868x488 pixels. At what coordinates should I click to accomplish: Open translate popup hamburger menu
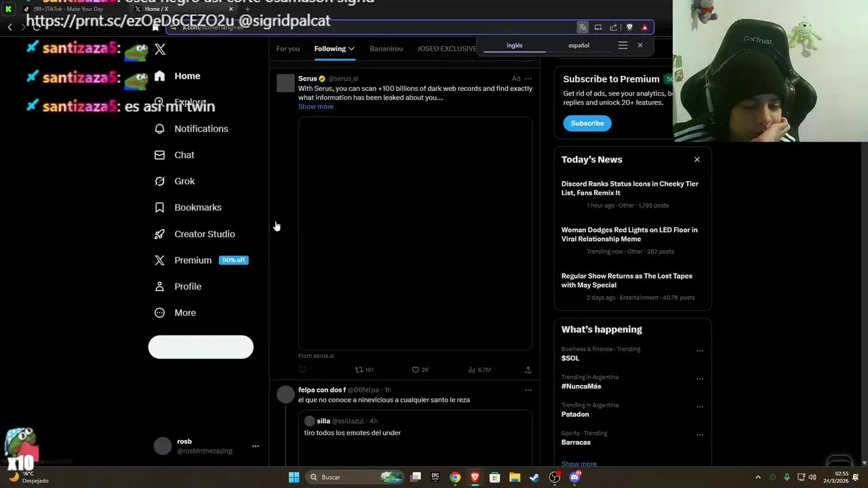[x=623, y=45]
